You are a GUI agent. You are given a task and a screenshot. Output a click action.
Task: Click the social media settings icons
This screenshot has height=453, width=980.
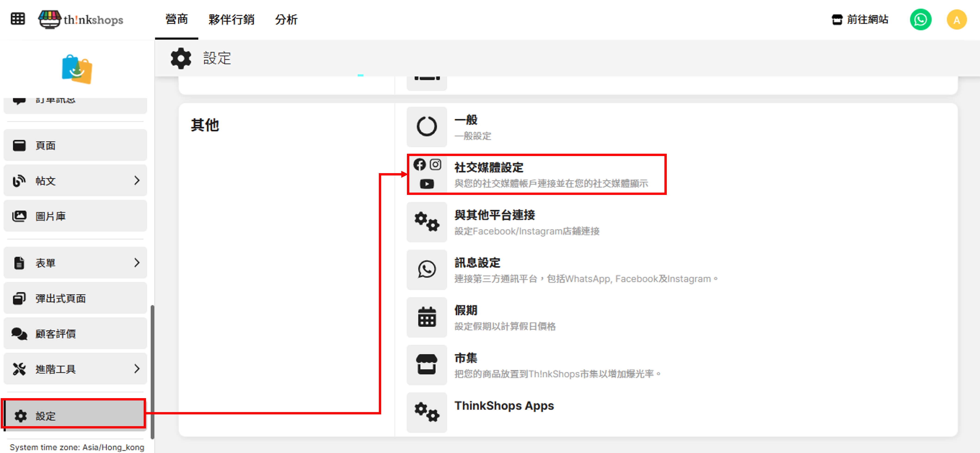click(x=426, y=174)
